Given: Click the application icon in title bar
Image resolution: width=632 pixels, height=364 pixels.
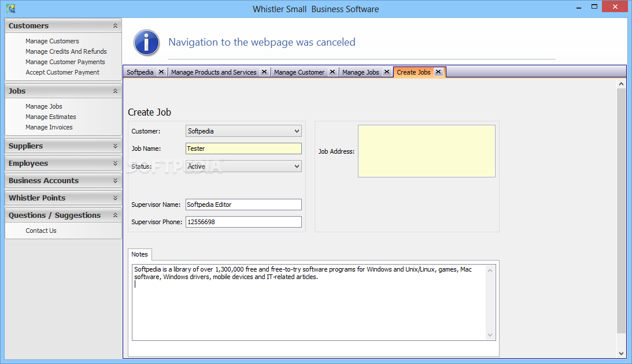Looking at the screenshot, I should coord(11,9).
